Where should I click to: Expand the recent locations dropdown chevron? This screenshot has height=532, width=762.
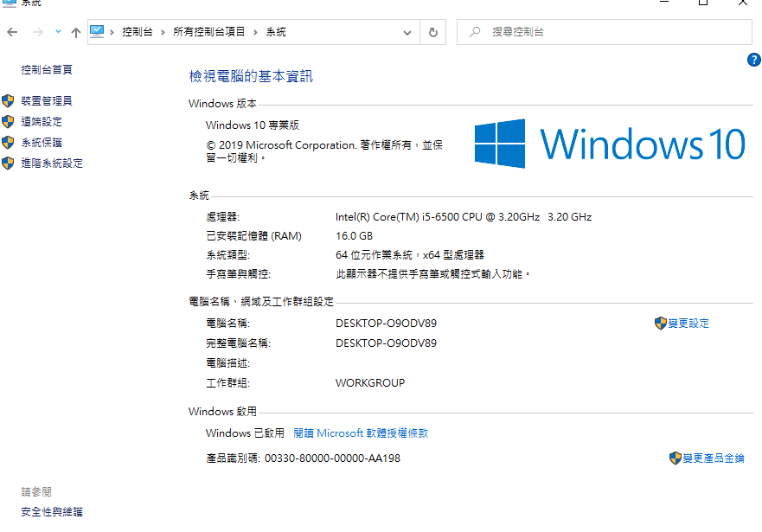tap(58, 32)
